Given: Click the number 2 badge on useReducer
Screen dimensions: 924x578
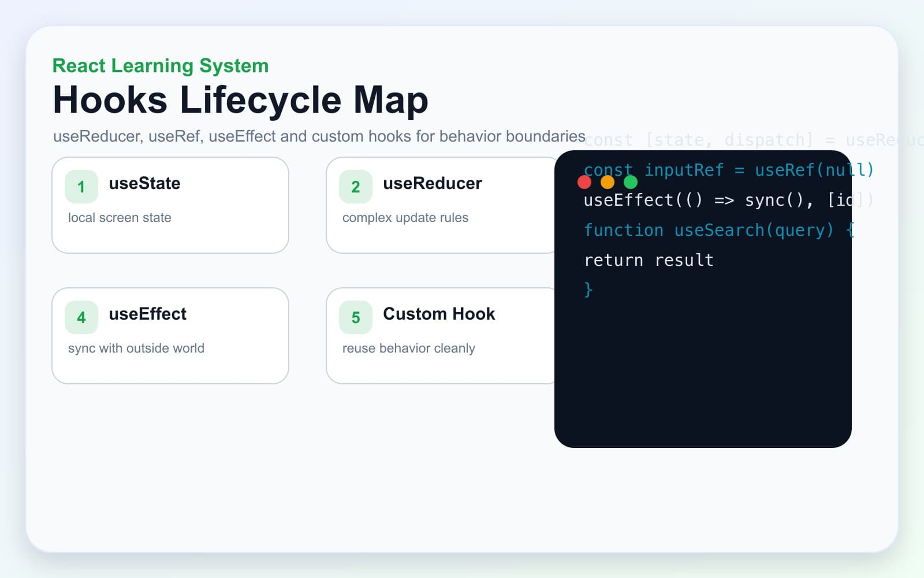Looking at the screenshot, I should click(356, 187).
